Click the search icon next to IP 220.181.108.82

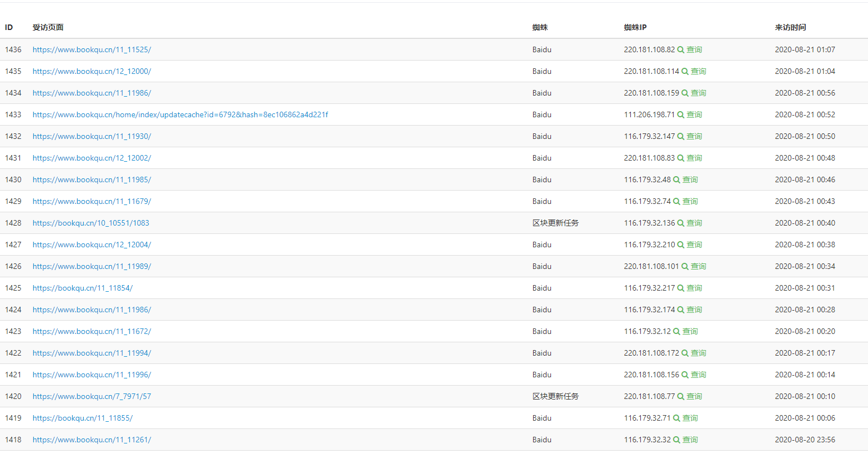[x=681, y=50]
